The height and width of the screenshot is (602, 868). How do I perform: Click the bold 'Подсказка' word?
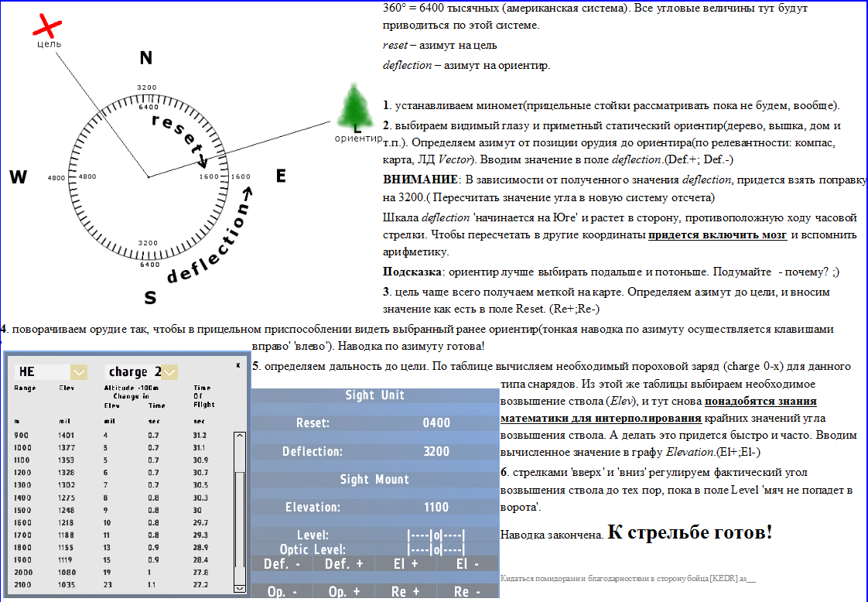click(x=412, y=272)
